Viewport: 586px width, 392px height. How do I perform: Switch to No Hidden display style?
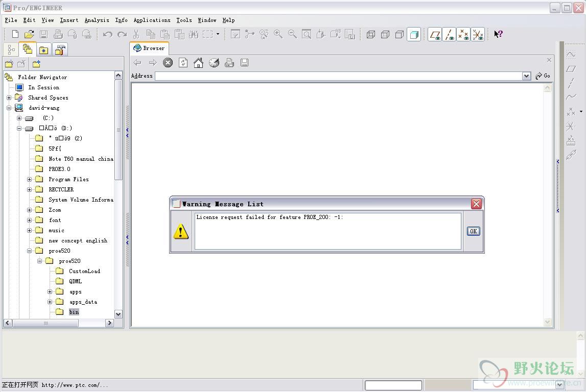tap(399, 34)
